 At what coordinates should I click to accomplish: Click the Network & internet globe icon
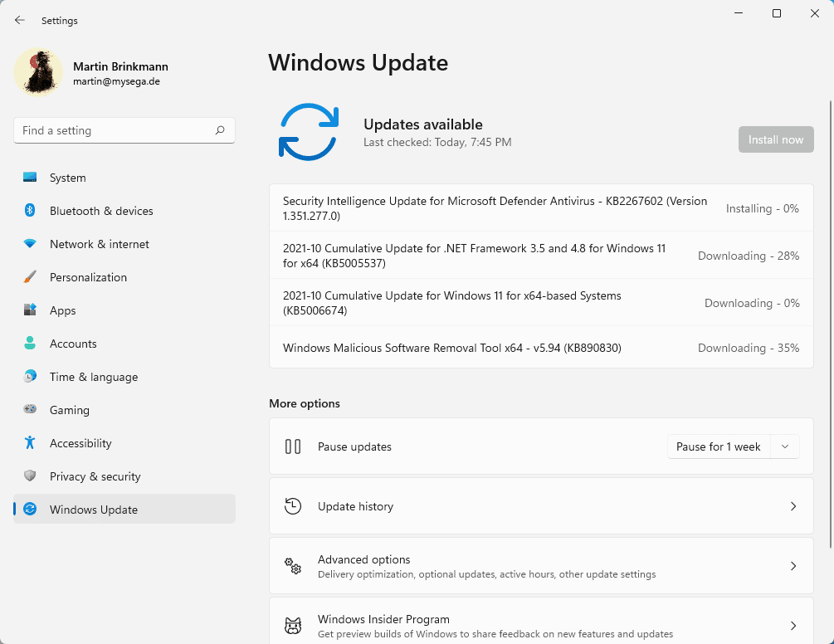(31, 243)
